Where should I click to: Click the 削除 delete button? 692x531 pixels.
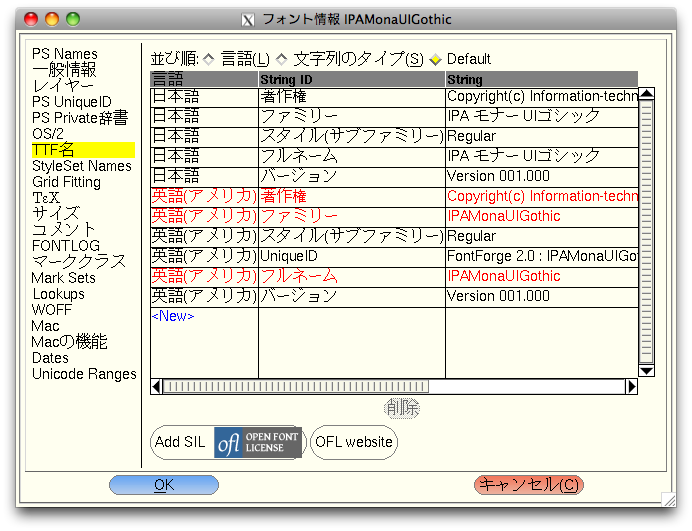tap(402, 408)
